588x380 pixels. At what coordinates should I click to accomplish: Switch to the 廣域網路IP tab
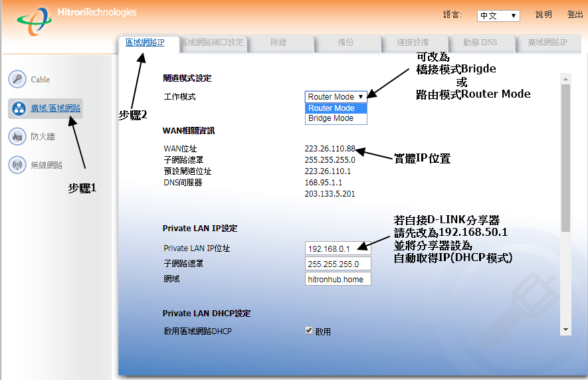pyautogui.click(x=547, y=43)
